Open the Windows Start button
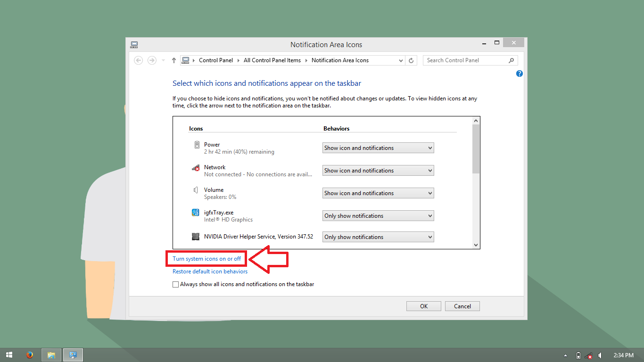Image resolution: width=644 pixels, height=362 pixels. [x=9, y=355]
